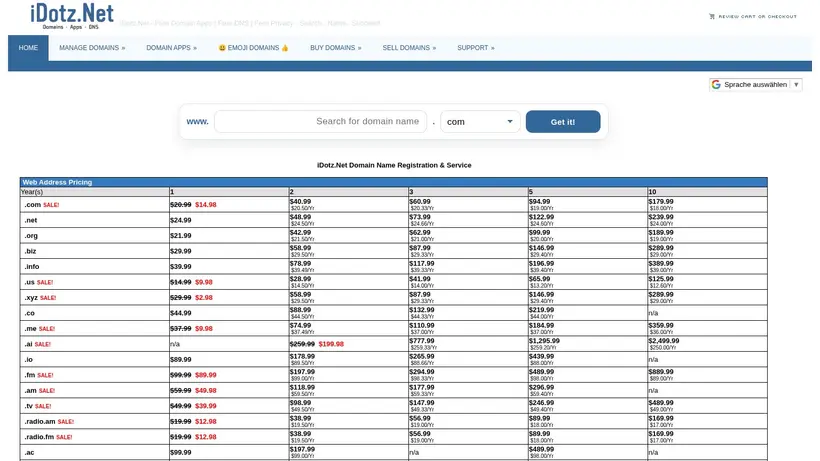Click the .biz 1-year price $29.99
The image size is (820, 461).
click(180, 251)
